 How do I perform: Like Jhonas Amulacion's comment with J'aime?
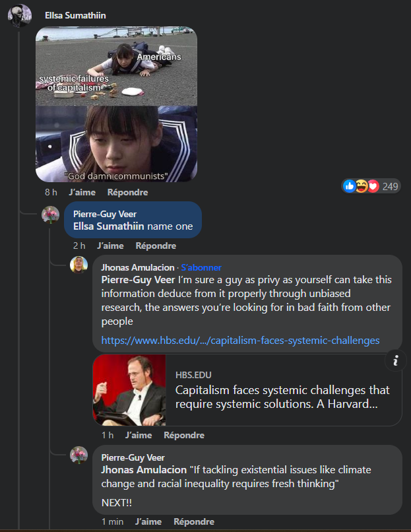coord(139,435)
